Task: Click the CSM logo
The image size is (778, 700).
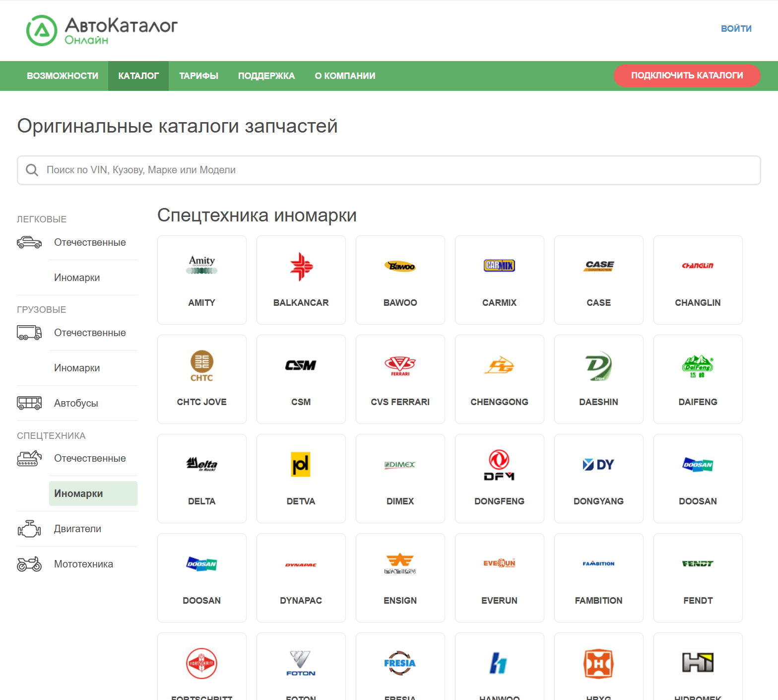Action: pyautogui.click(x=301, y=365)
